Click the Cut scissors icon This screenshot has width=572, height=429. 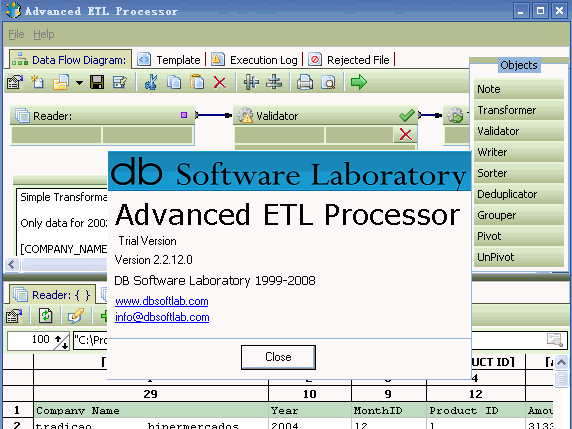151,82
